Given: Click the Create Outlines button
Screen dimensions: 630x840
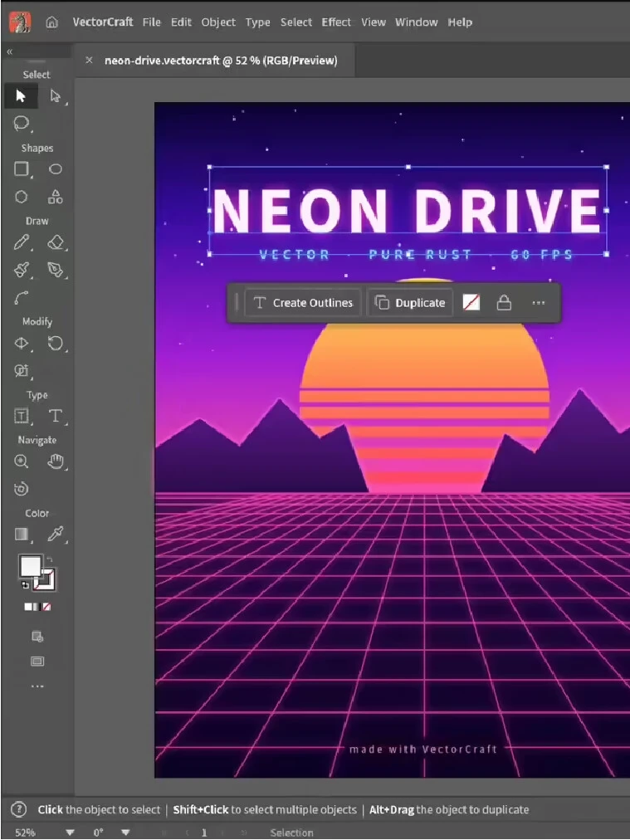Looking at the screenshot, I should pyautogui.click(x=303, y=303).
